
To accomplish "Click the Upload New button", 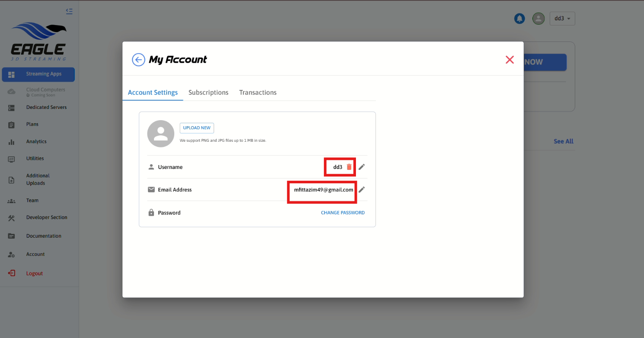I will click(197, 128).
